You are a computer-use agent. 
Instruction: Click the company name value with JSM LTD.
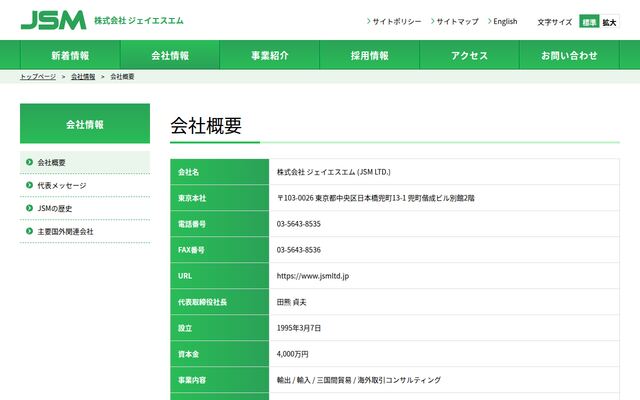coord(333,172)
